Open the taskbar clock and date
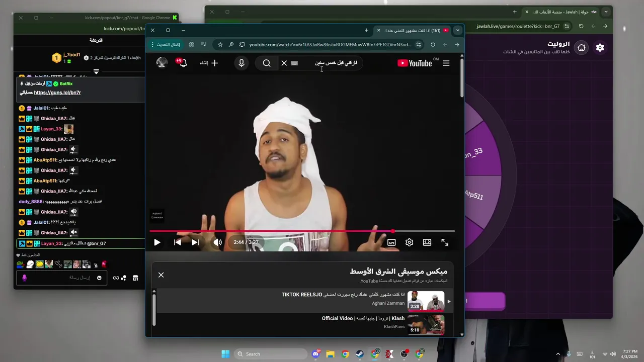Viewport: 644px width, 362px height. click(629, 354)
